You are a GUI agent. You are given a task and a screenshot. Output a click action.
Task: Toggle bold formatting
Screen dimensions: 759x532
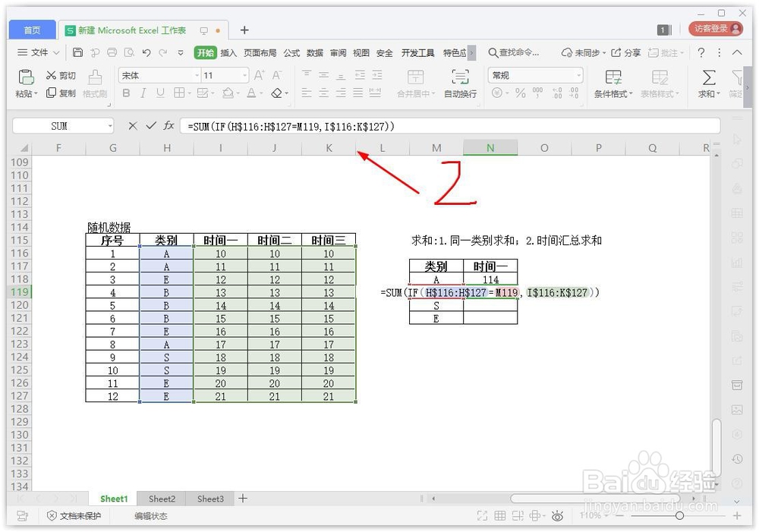pos(126,93)
